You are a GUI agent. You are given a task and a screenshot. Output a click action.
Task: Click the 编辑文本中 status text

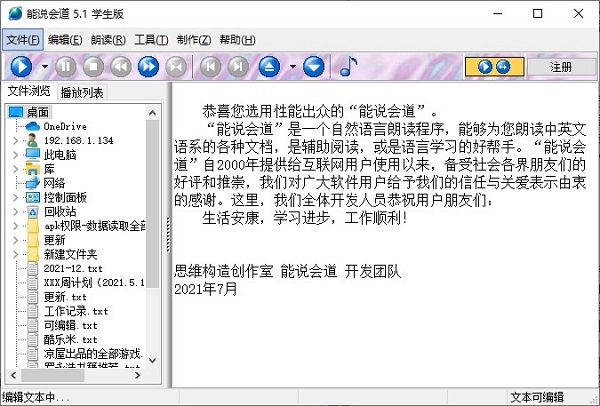(x=36, y=397)
